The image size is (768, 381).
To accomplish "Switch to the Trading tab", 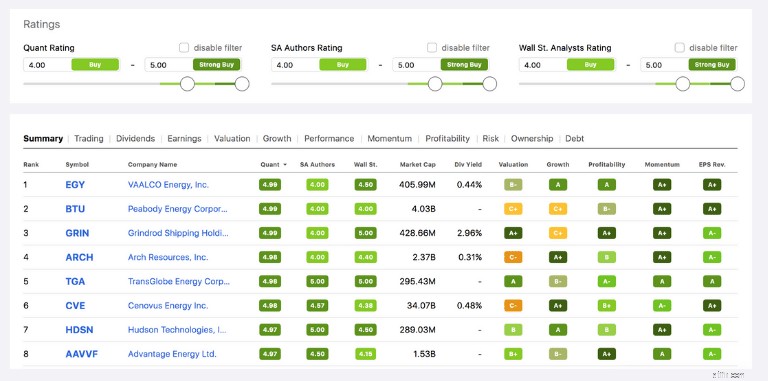I will point(89,139).
